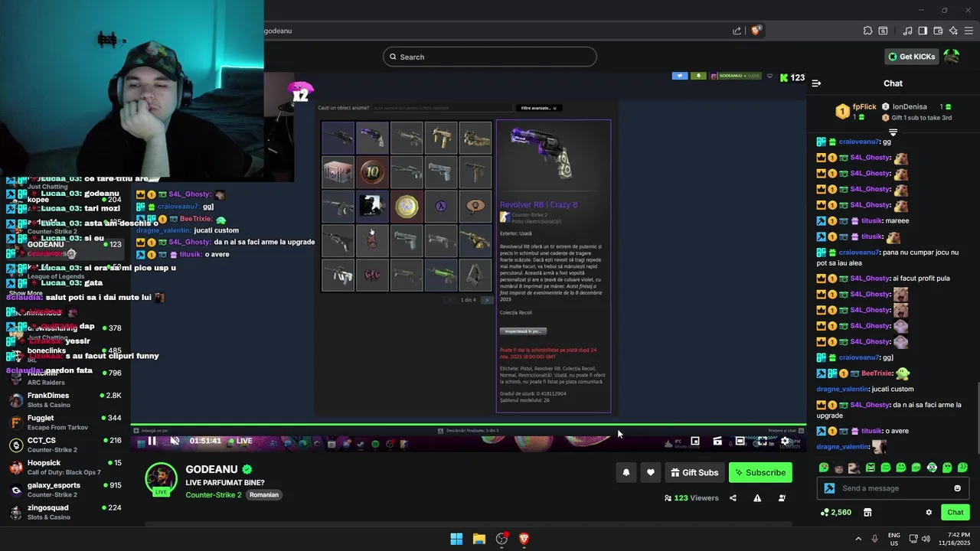Screen dimensions: 980x551
Task: Click Get KICKs button
Action: [912, 57]
